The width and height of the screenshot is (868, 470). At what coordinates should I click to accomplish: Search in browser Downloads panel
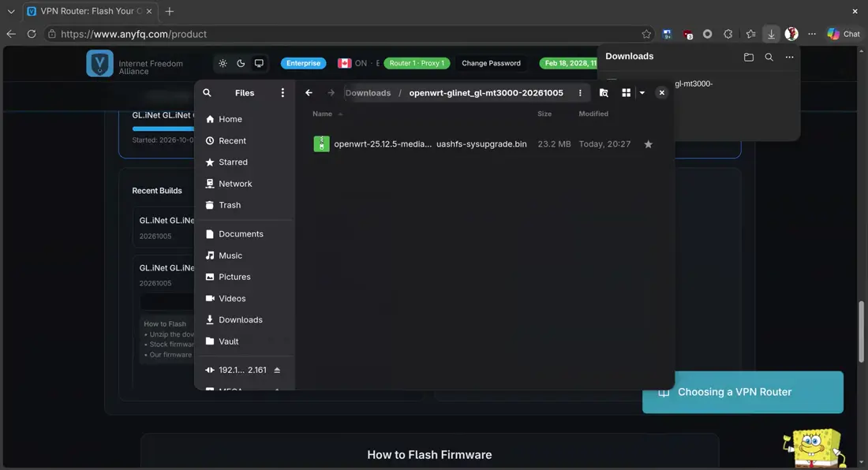click(x=769, y=57)
